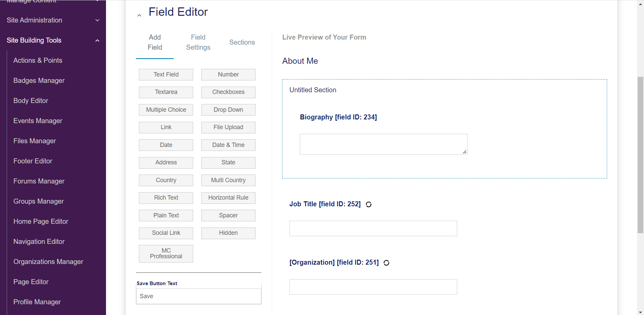The width and height of the screenshot is (644, 315).
Task: Switch to the Field Settings tab
Action: [198, 42]
